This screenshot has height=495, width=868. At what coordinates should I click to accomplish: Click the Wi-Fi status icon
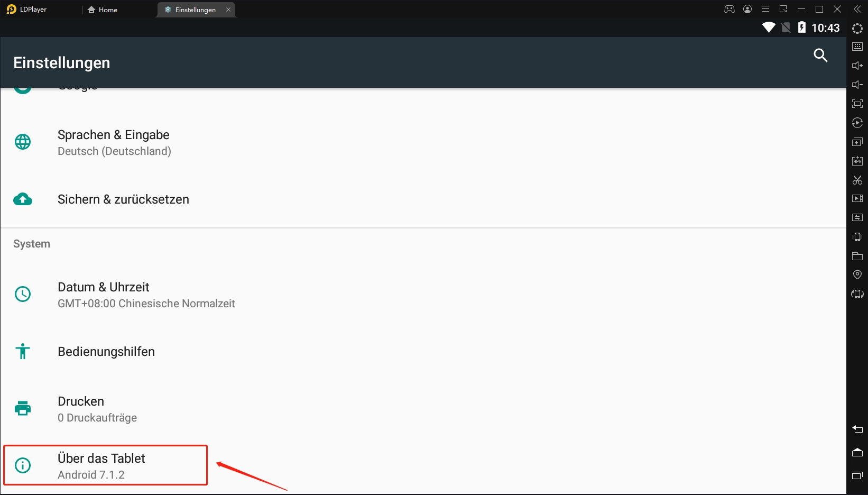pyautogui.click(x=769, y=27)
